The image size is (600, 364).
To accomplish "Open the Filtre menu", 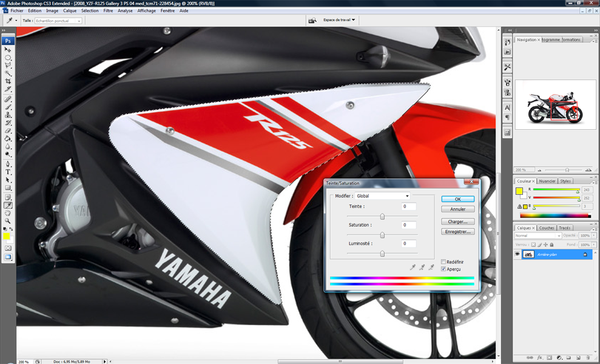I will pos(108,11).
